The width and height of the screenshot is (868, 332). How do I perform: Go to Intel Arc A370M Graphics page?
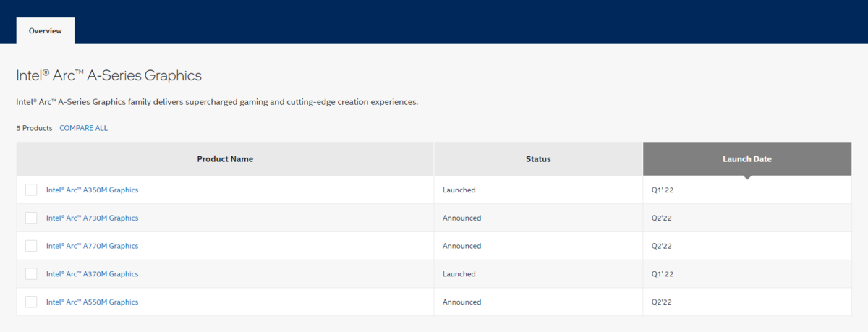pos(92,274)
